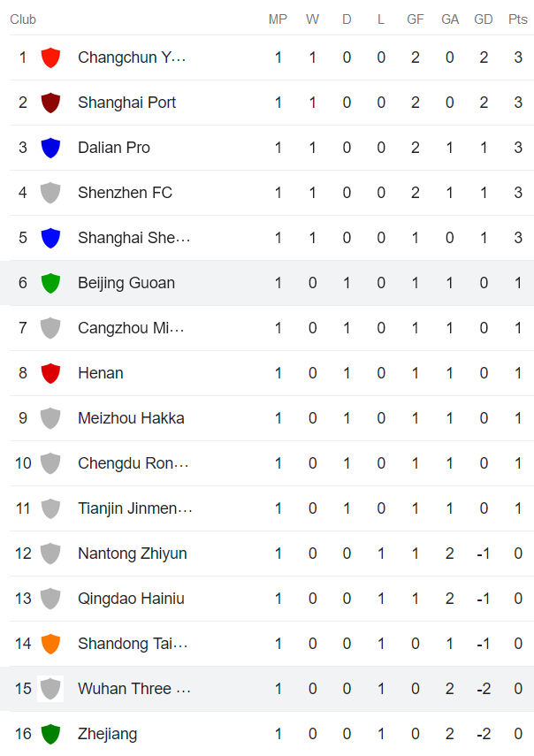The width and height of the screenshot is (534, 756).
Task: Click the GF column header
Action: click(415, 19)
